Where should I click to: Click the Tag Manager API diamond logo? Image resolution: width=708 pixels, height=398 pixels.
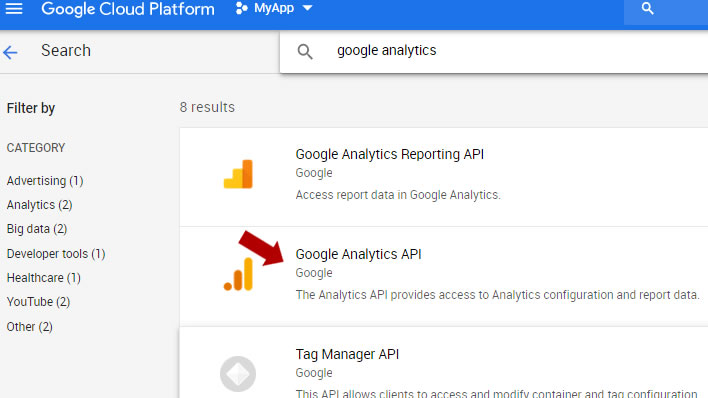pos(238,374)
